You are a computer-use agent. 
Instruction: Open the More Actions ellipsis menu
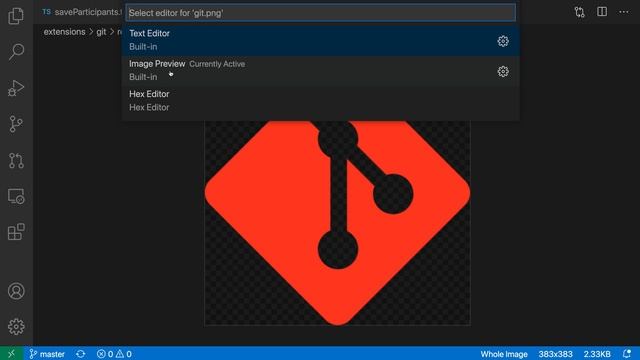(x=624, y=12)
